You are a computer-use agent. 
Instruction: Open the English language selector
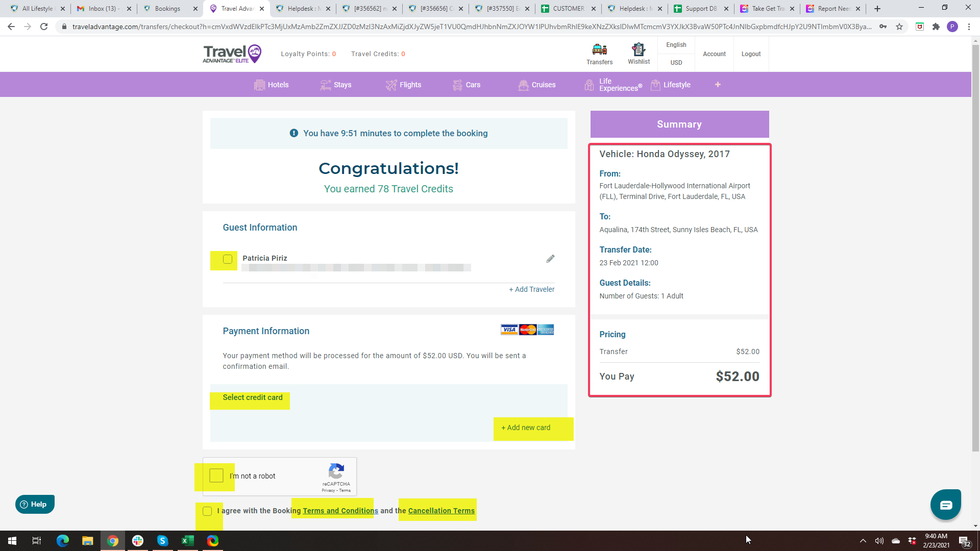676,45
